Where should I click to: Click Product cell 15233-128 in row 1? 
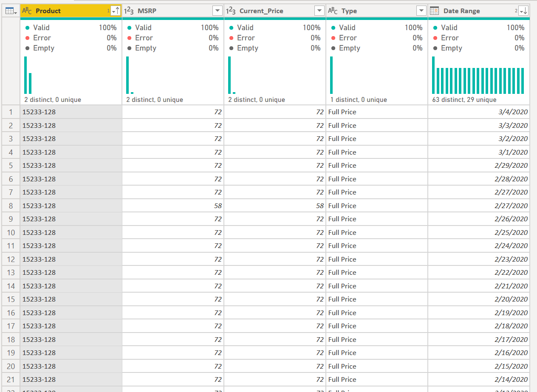pos(71,112)
